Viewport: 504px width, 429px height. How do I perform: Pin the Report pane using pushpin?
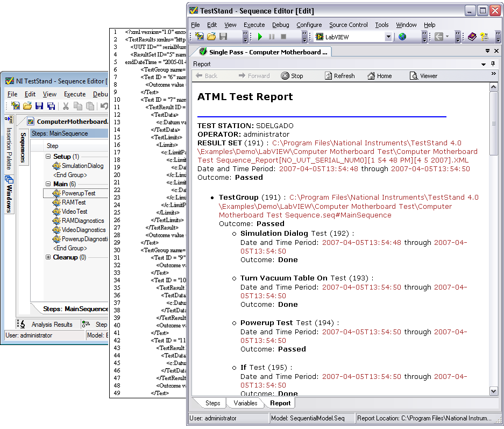(493, 64)
